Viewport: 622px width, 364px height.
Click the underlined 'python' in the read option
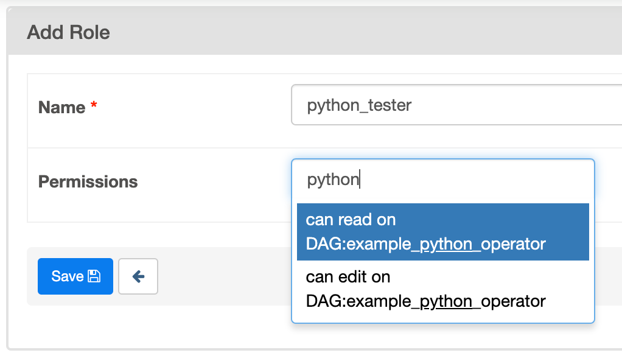pyautogui.click(x=446, y=245)
